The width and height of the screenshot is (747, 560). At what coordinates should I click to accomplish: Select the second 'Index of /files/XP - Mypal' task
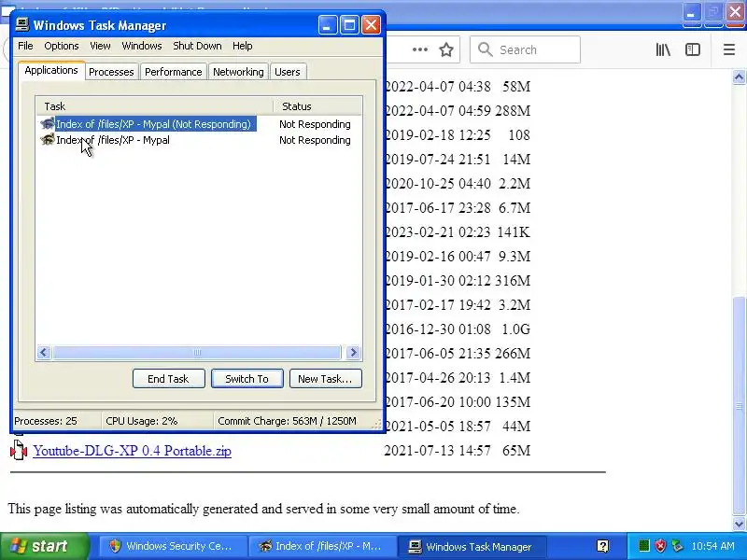coord(199,140)
